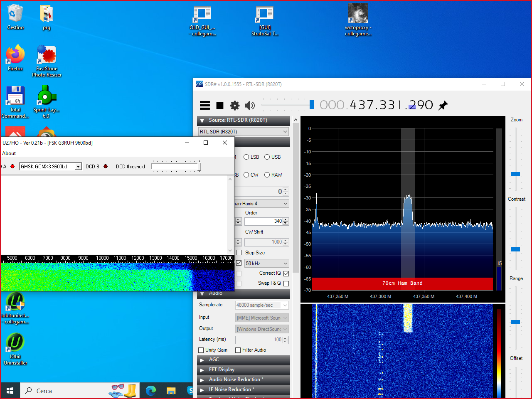
Task: Adjust the Zoom slider handle
Action: pyautogui.click(x=515, y=174)
